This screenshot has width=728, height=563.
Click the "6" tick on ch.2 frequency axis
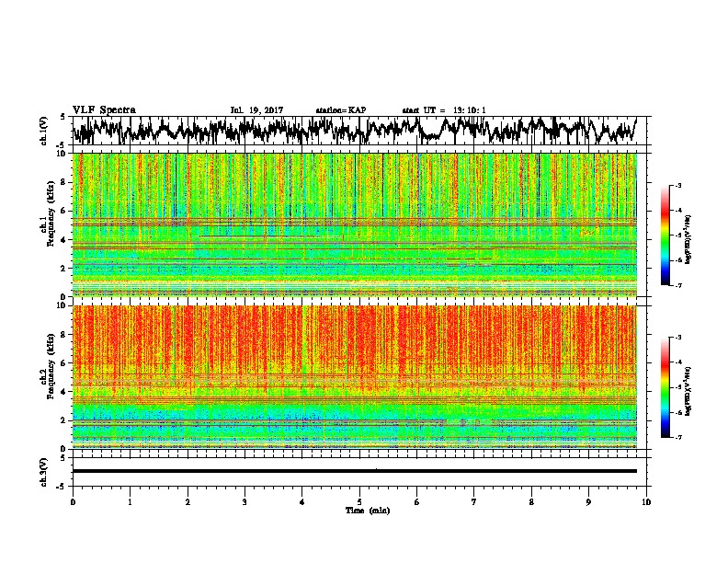tap(64, 363)
